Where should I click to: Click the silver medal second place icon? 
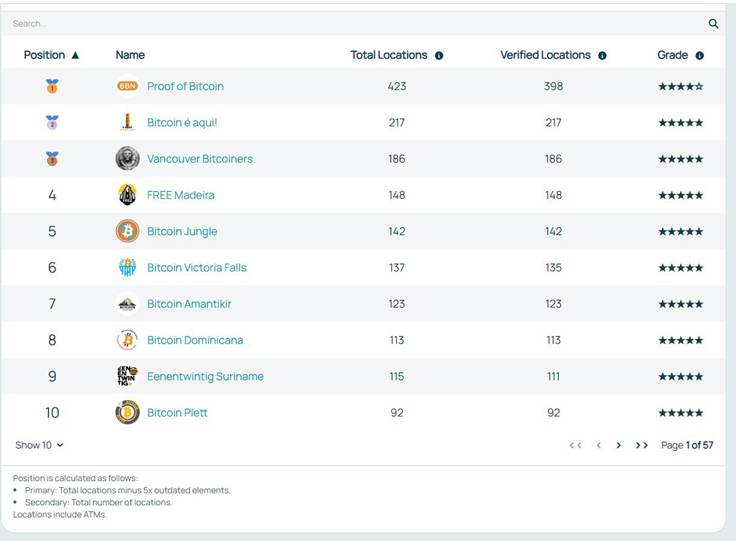(52, 122)
